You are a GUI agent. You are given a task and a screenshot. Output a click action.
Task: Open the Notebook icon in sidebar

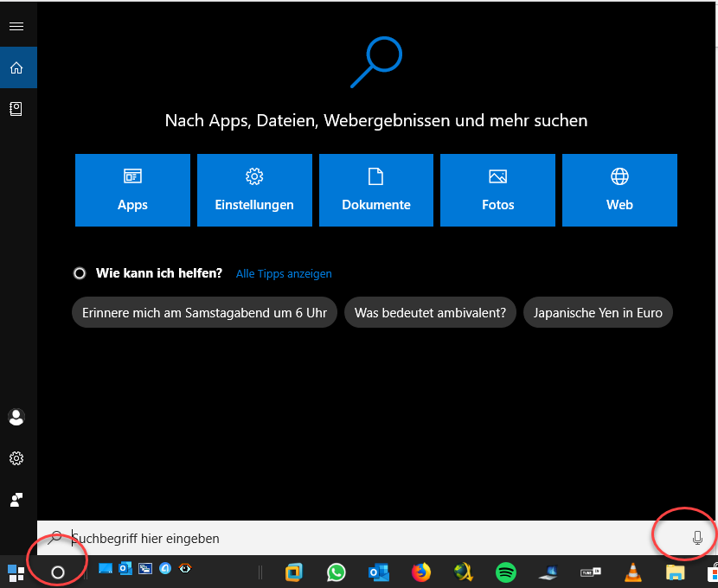(16, 109)
